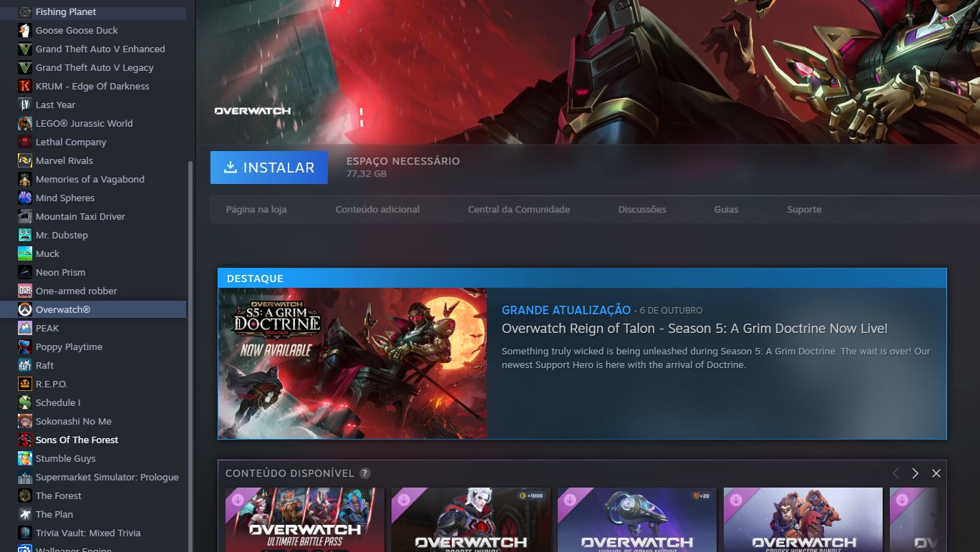Click the Overwatch logo on the banner
The image size is (980, 552).
pos(253,111)
